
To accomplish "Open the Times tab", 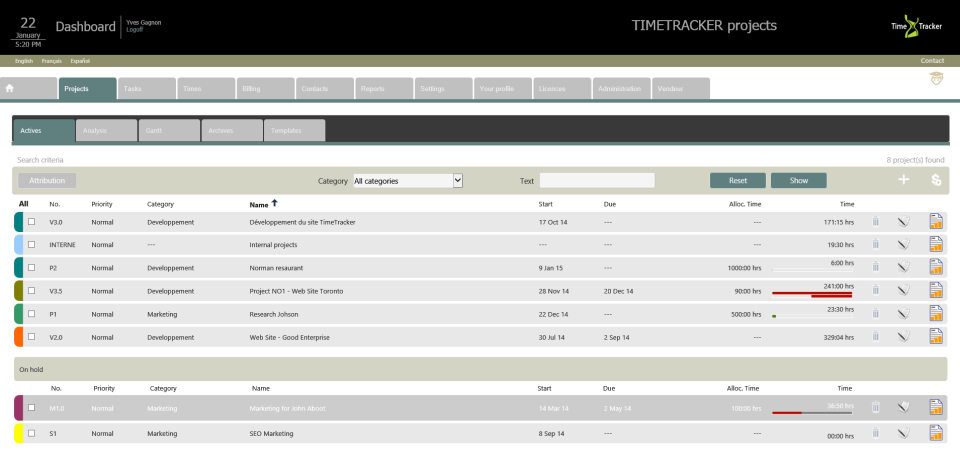I will [206, 88].
